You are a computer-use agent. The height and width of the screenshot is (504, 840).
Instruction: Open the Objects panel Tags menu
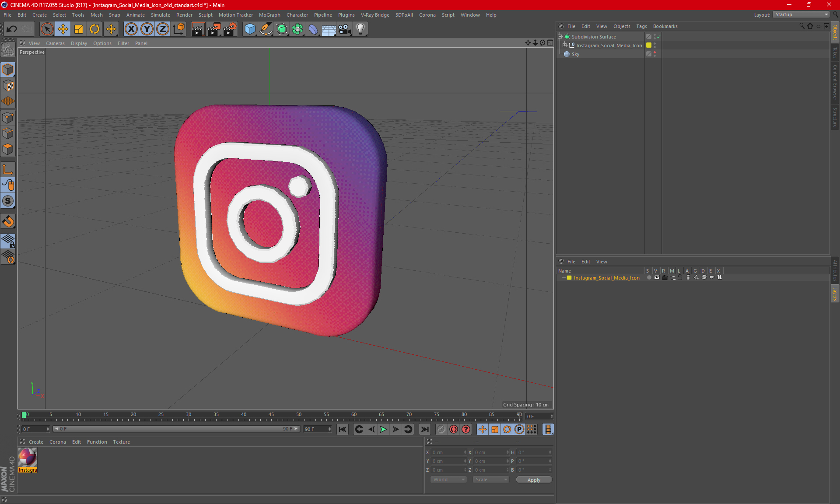pyautogui.click(x=641, y=26)
